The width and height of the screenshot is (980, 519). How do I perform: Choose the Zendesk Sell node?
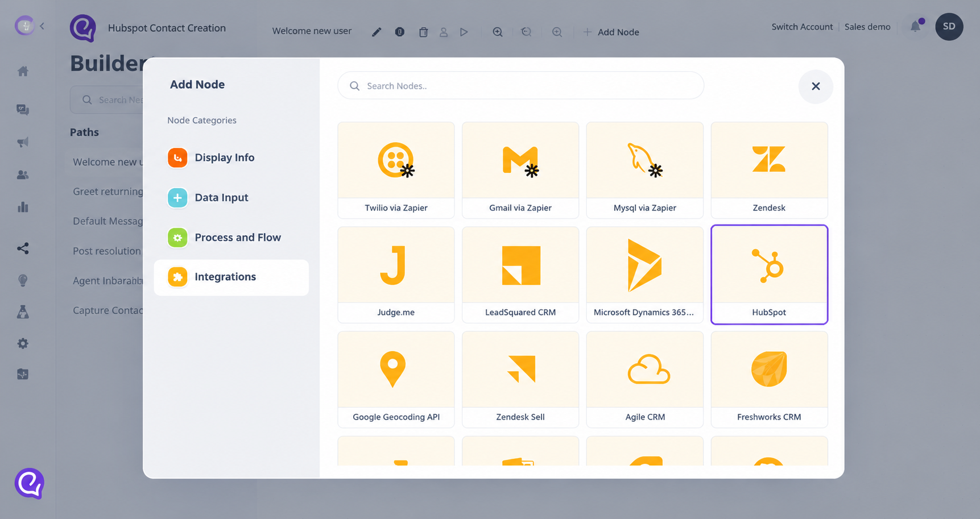pyautogui.click(x=520, y=379)
